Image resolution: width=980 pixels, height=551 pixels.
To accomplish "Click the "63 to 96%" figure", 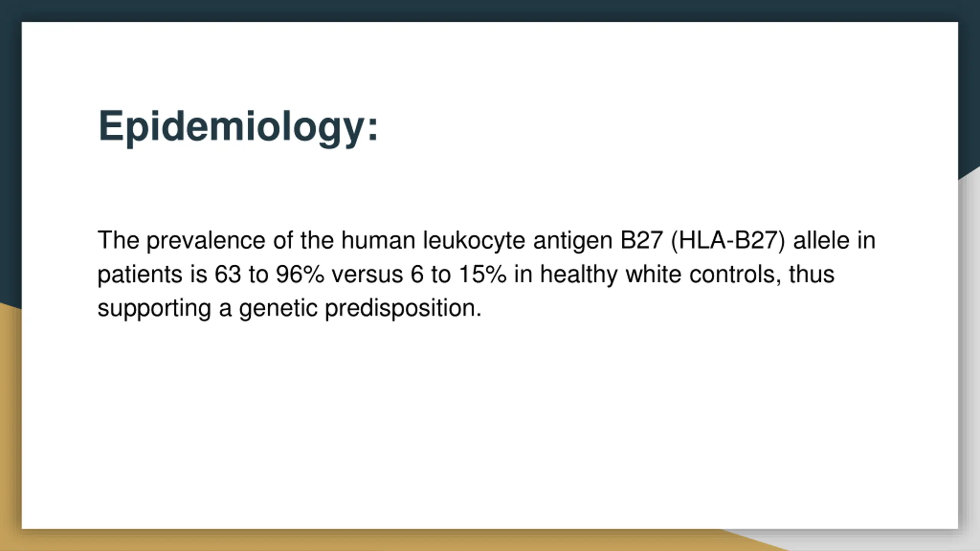I will [x=269, y=275].
